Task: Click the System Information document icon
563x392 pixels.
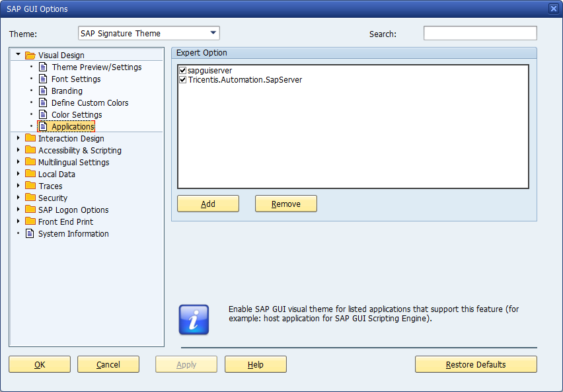Action: click(x=30, y=233)
